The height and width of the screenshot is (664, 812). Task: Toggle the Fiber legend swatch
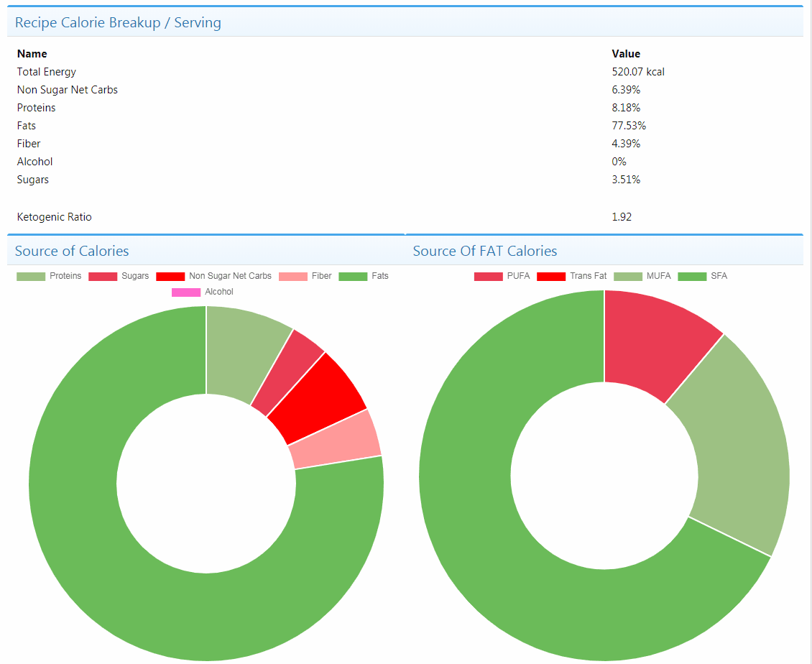[292, 277]
